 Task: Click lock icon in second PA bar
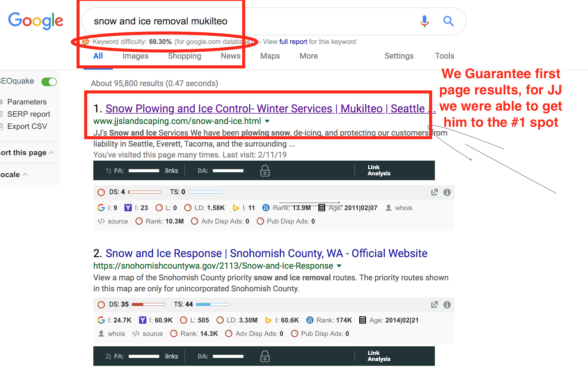[x=265, y=356]
